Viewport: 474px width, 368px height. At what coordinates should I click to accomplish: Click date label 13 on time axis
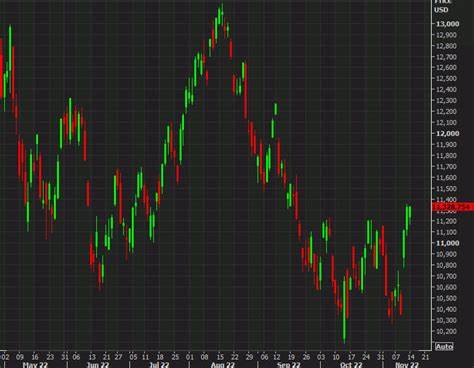point(92,357)
